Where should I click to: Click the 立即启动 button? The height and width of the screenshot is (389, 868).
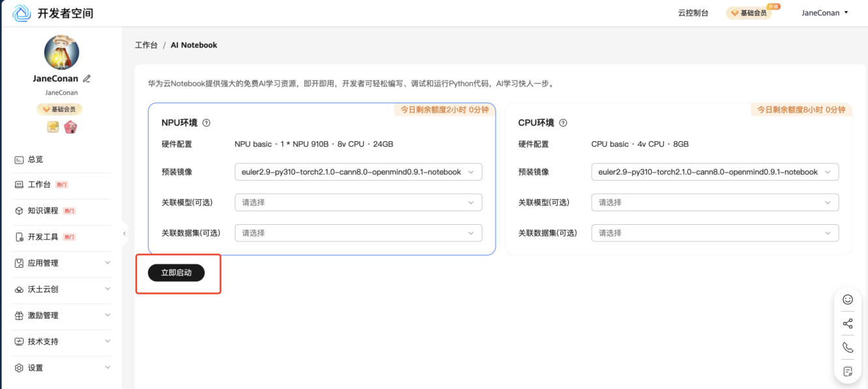(176, 273)
